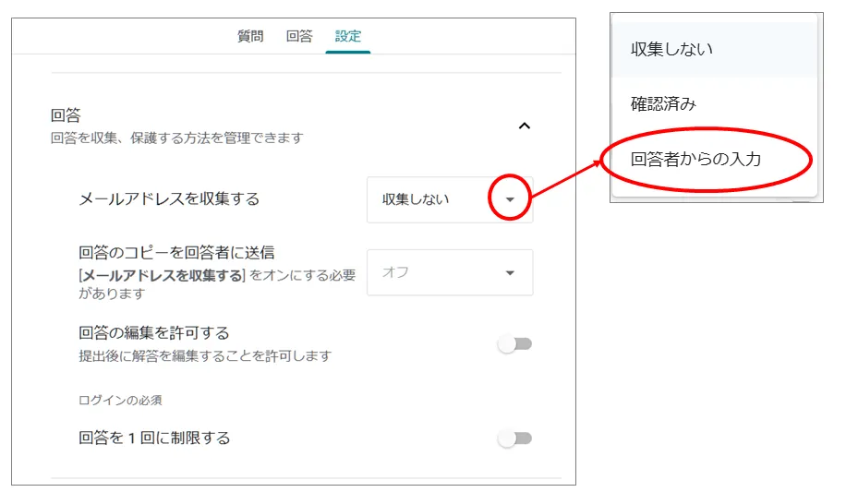
Task: Select 確認済み from the option list
Action: (663, 103)
